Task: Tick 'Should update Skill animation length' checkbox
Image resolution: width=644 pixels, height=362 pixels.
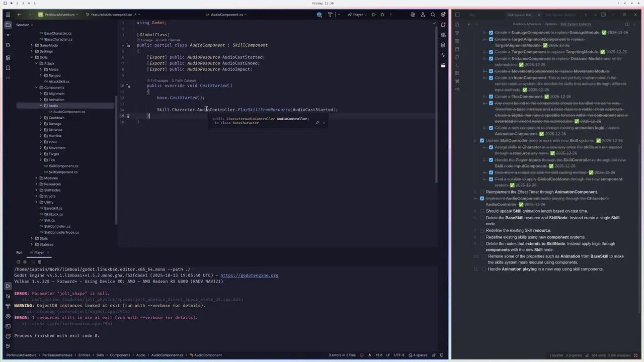Action: (x=481, y=211)
